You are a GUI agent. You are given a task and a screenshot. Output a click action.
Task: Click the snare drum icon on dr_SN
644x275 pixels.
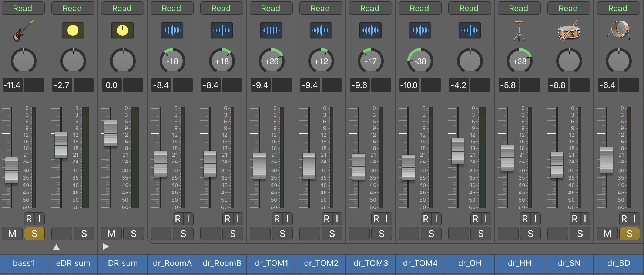569,31
